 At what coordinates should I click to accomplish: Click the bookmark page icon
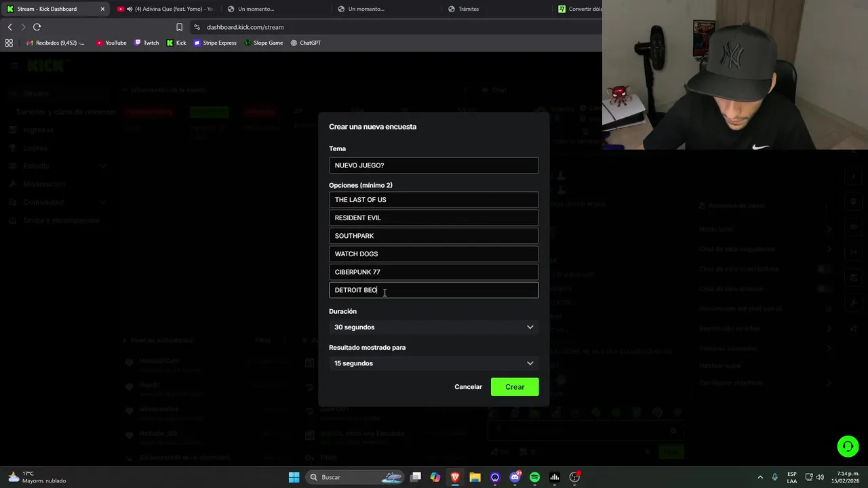pos(179,27)
